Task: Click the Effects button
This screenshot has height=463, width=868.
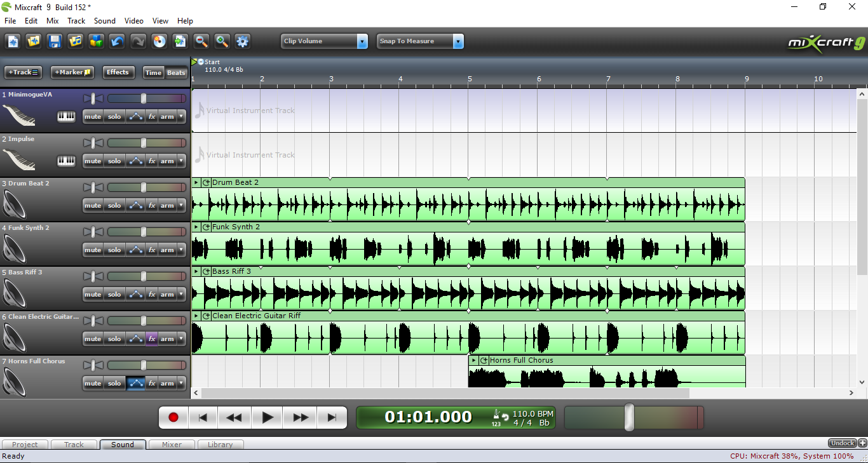Action: pyautogui.click(x=118, y=72)
